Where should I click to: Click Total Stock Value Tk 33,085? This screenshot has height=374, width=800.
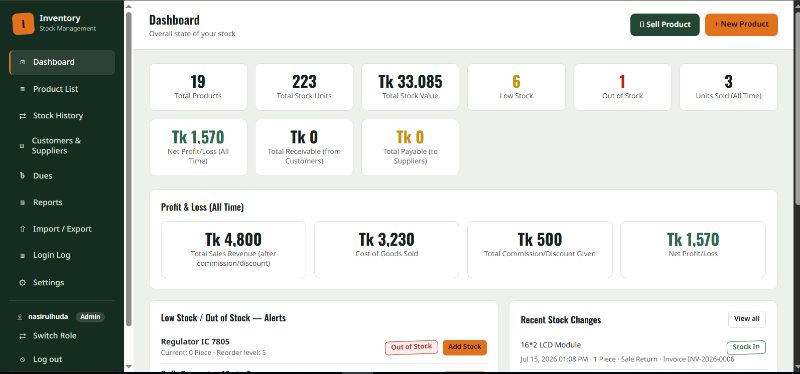(x=410, y=87)
